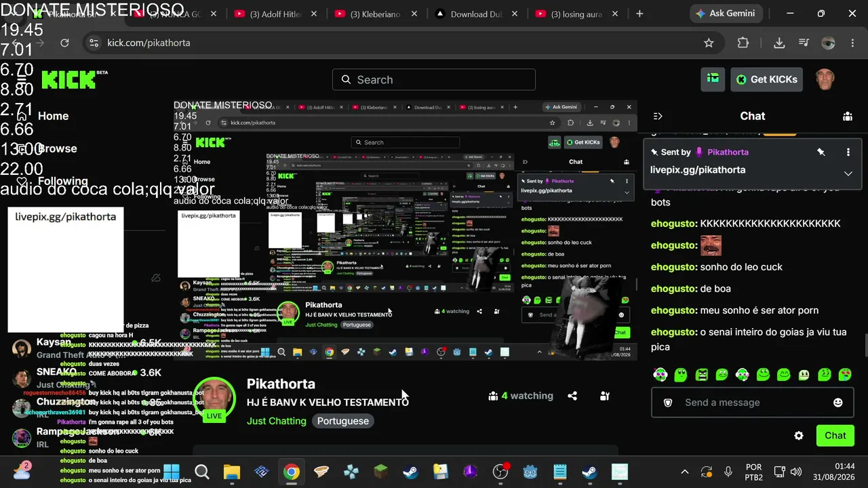Click the stream title 'HJ É BANV K VELHO TESTAMENTO'
The image size is (868, 488).
point(328,403)
